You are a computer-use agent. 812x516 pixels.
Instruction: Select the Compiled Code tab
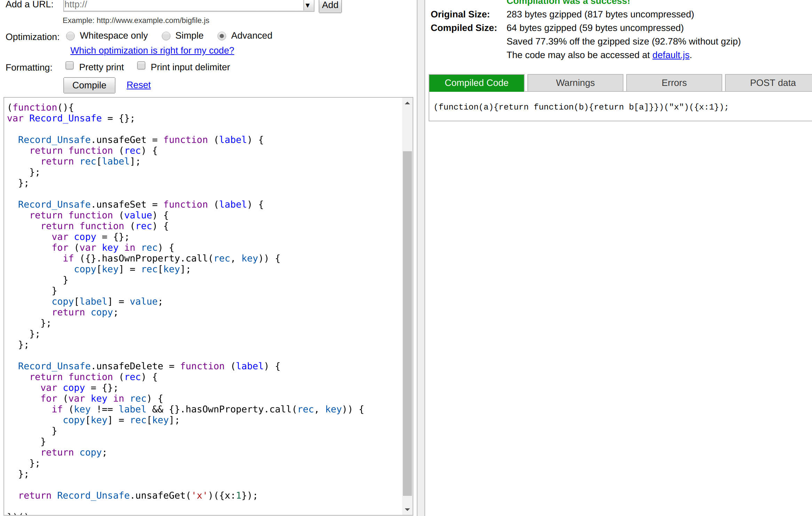point(476,83)
